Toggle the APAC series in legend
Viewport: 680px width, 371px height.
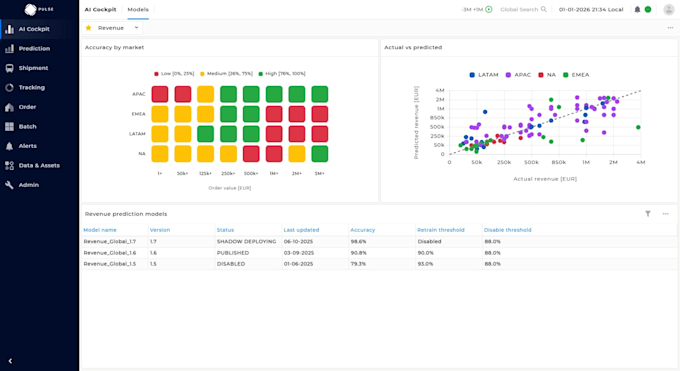tap(518, 75)
